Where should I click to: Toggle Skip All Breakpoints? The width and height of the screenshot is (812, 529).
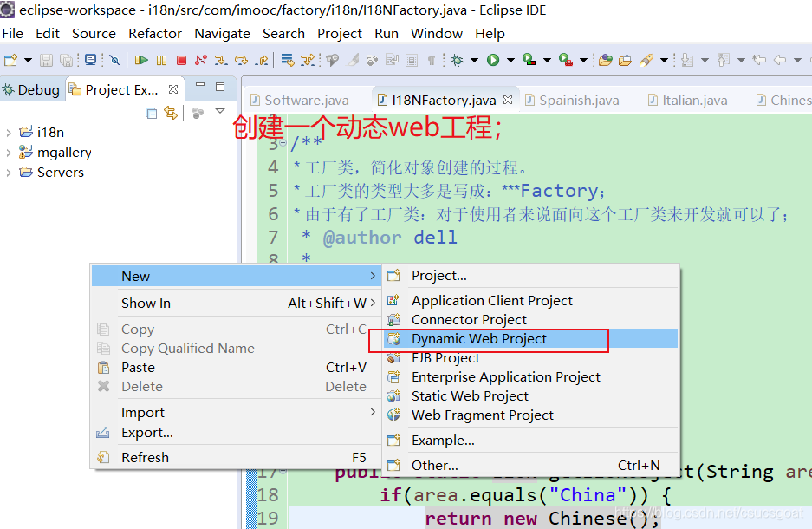tap(115, 60)
